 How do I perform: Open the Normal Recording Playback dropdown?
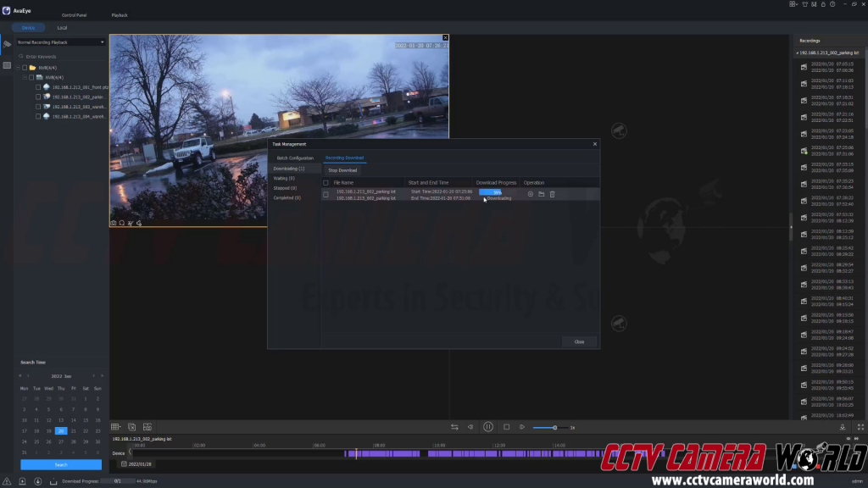pyautogui.click(x=61, y=42)
